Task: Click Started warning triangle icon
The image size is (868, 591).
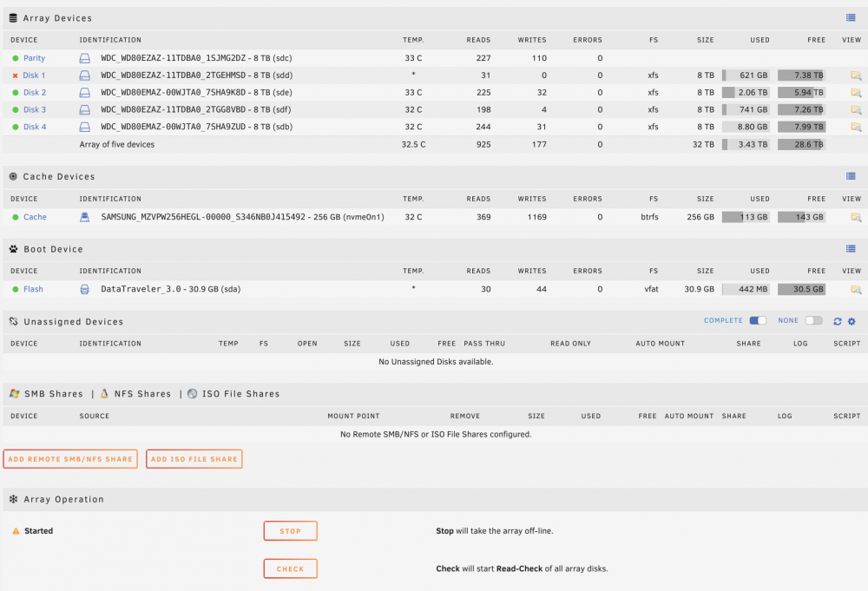Action: [x=16, y=530]
